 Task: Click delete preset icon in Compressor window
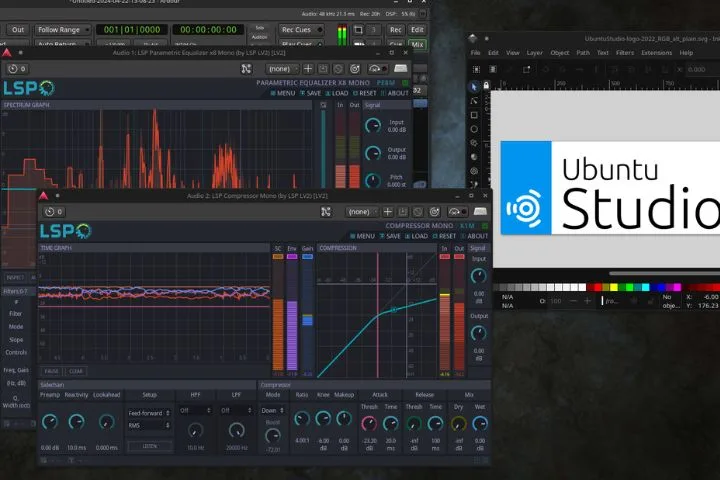coord(418,211)
